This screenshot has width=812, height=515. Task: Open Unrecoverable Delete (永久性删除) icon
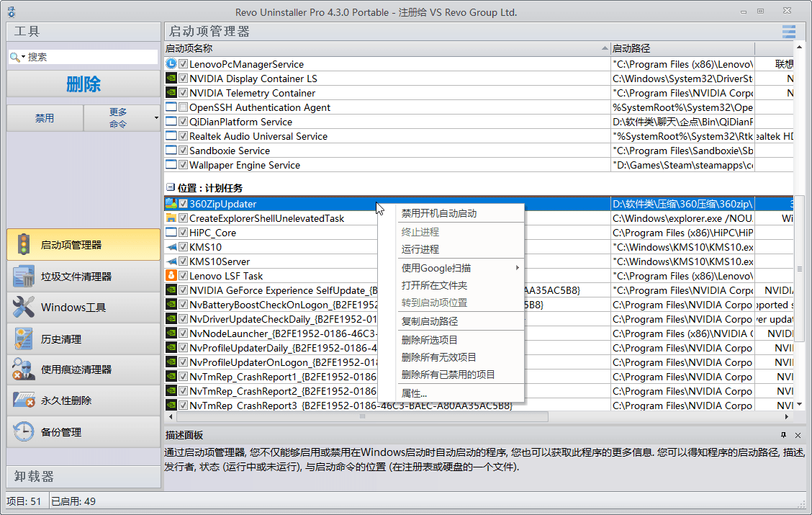click(24, 400)
